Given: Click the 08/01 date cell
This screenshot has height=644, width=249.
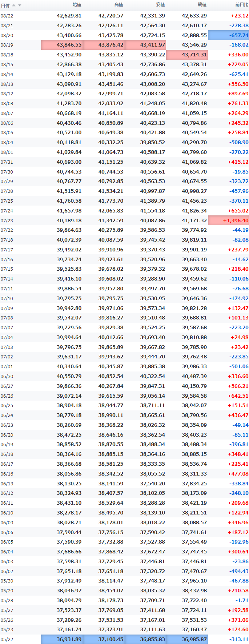Looking at the screenshot, I should tap(7, 152).
